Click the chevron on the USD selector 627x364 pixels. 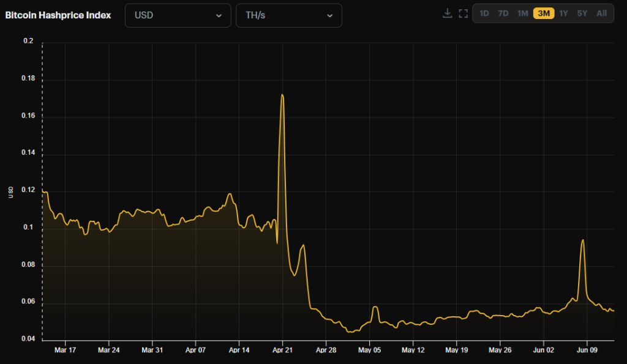pos(218,15)
